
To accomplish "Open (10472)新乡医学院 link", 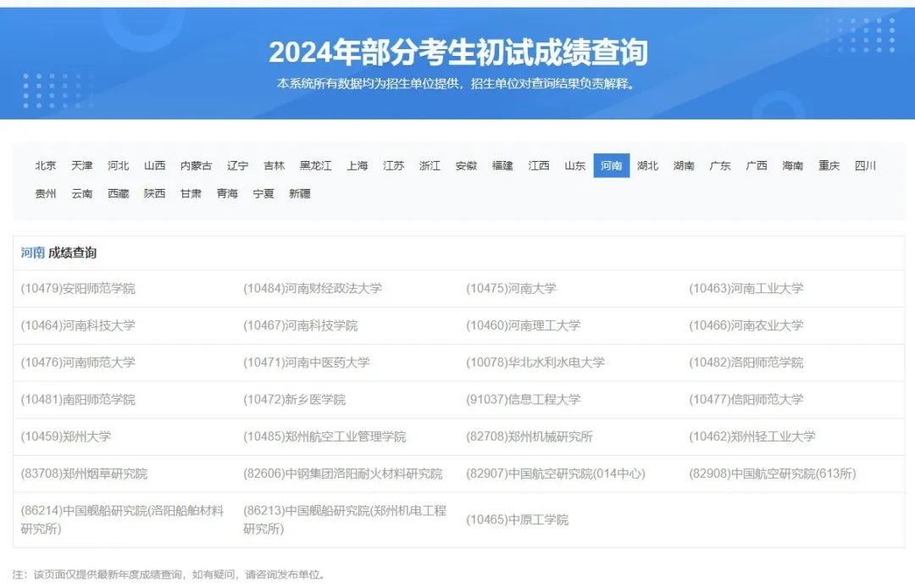I will pos(294,400).
